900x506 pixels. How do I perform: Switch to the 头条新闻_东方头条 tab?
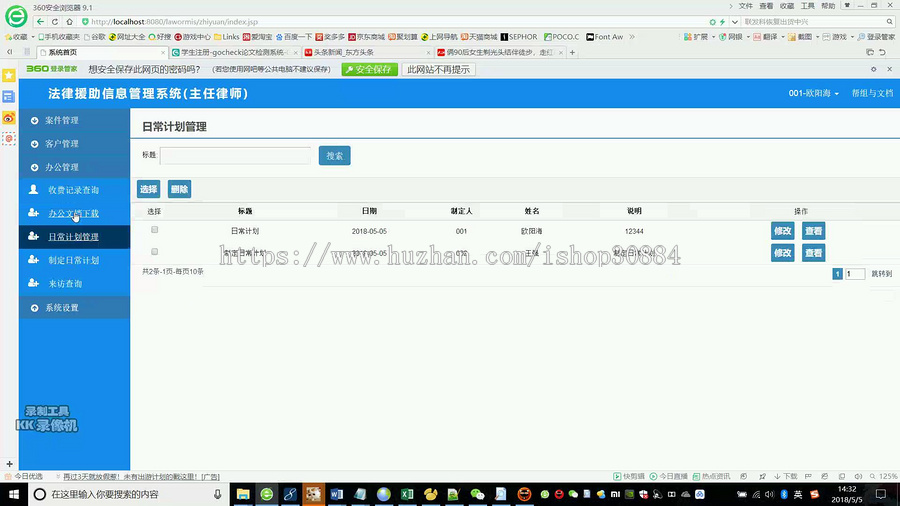pyautogui.click(x=367, y=52)
